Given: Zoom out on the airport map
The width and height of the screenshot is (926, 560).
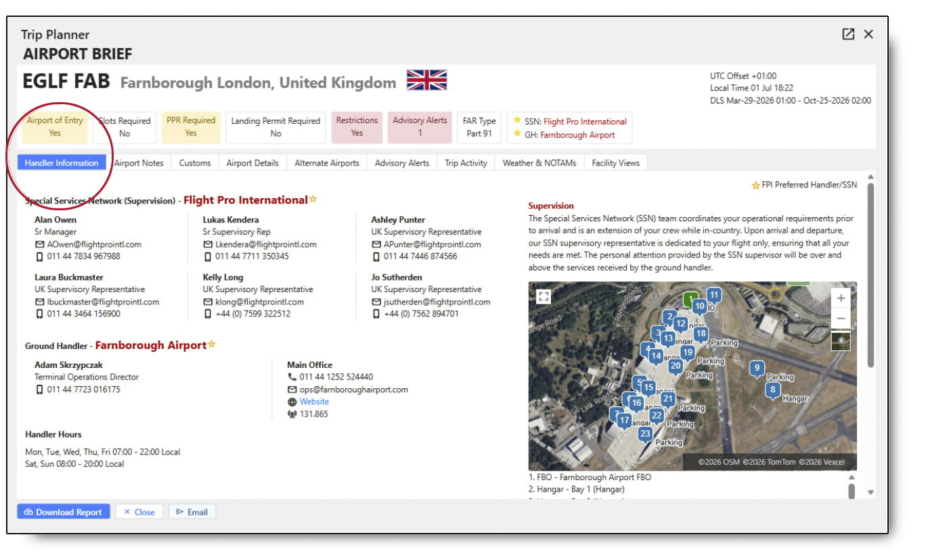Looking at the screenshot, I should [x=841, y=318].
